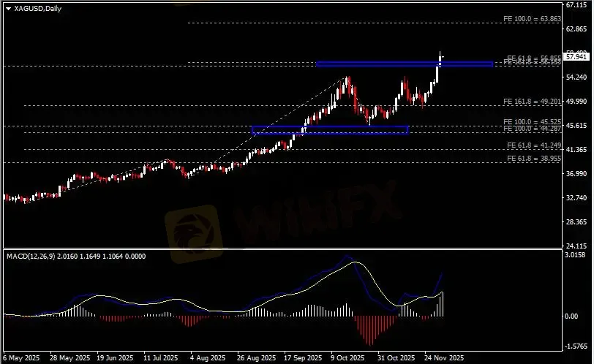Click the large red MACD histogram bars
Screen dimensions: 594x364
tap(369, 329)
